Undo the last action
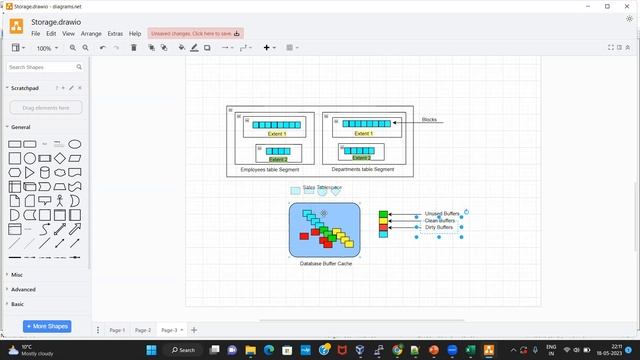This screenshot has width=640, height=360. pos(102,48)
